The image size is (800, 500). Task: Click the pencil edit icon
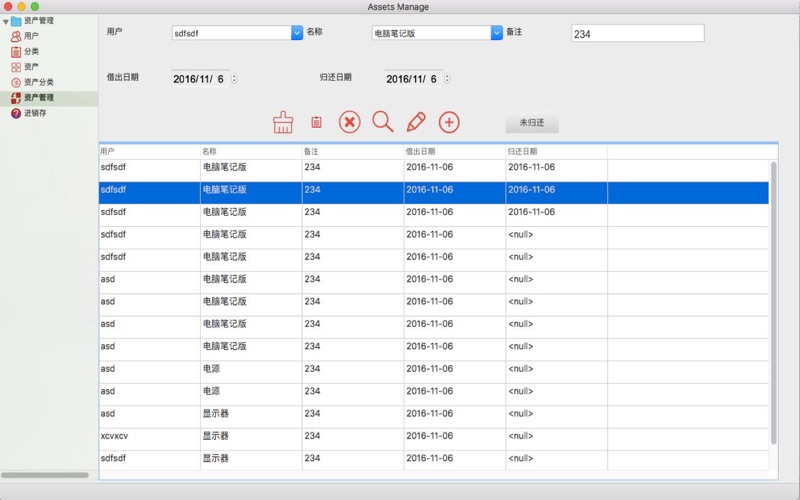click(416, 122)
